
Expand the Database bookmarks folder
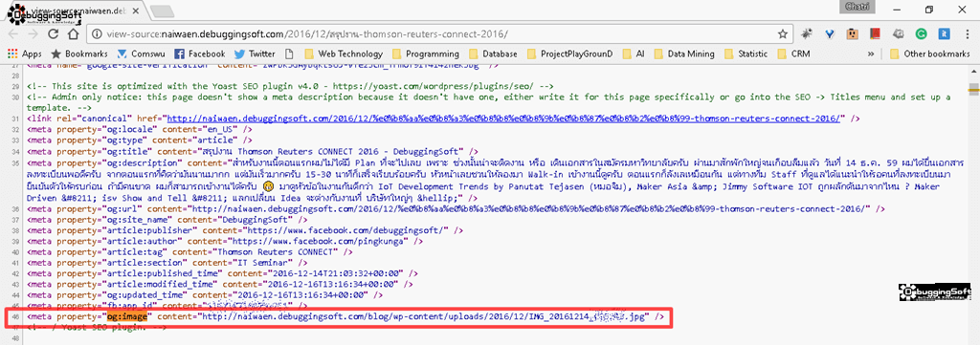pyautogui.click(x=493, y=54)
